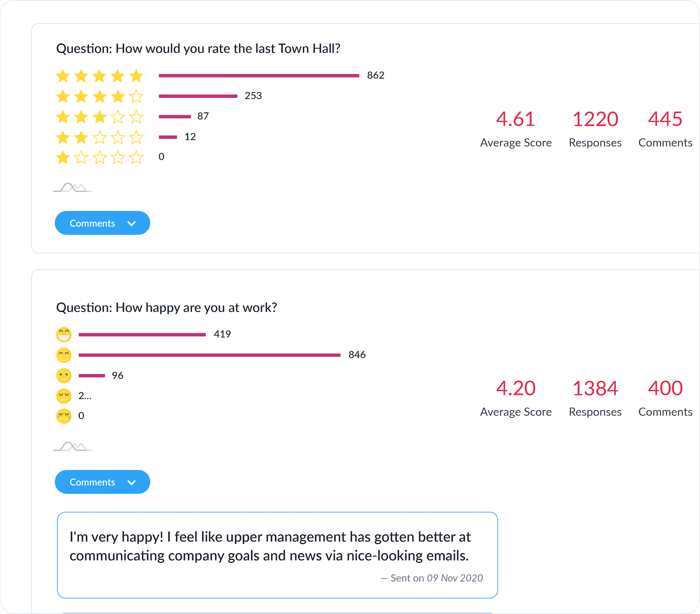700x614 pixels.
Task: Click the grinning emoji for happiest responses
Action: click(64, 334)
